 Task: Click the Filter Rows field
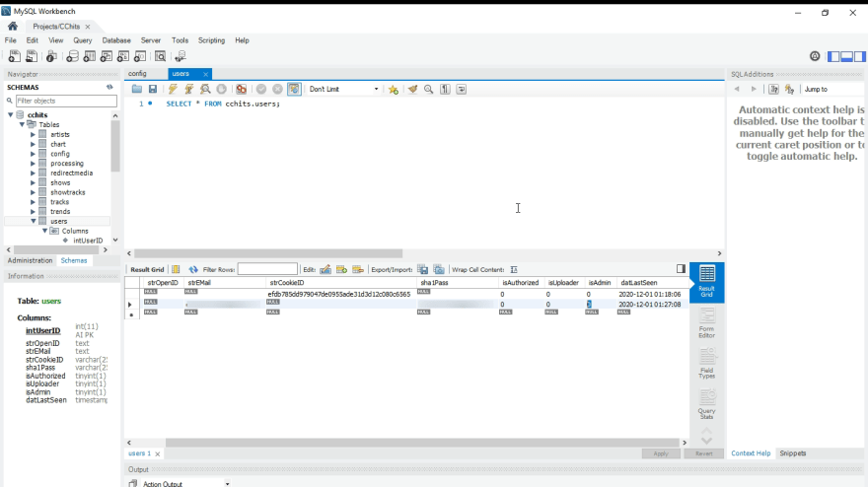tap(267, 269)
